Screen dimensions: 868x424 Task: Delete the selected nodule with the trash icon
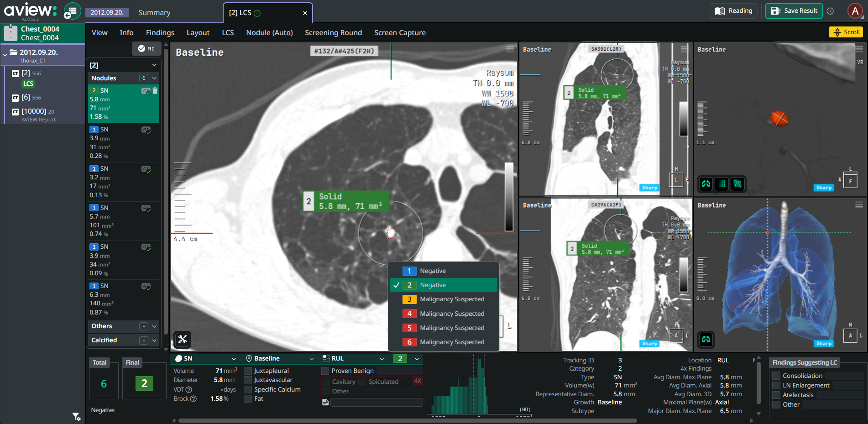click(155, 91)
